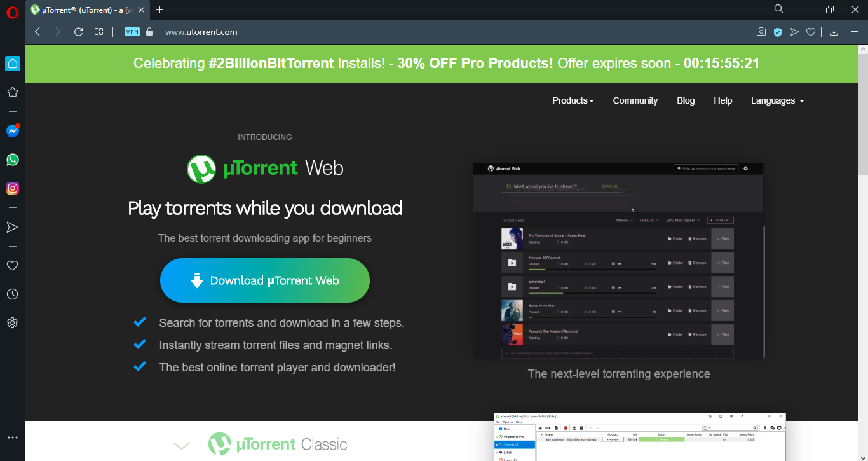Open the Help link
This screenshot has height=461, width=868.
(722, 100)
